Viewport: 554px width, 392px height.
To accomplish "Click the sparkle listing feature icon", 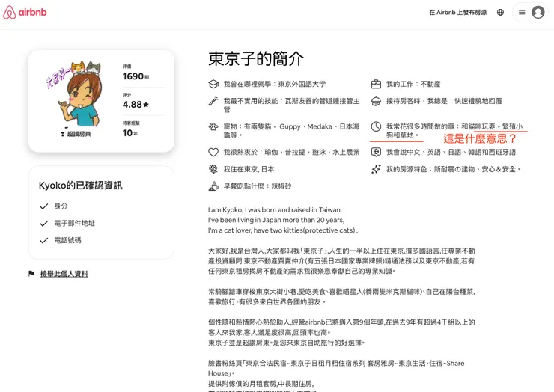I will 376,169.
